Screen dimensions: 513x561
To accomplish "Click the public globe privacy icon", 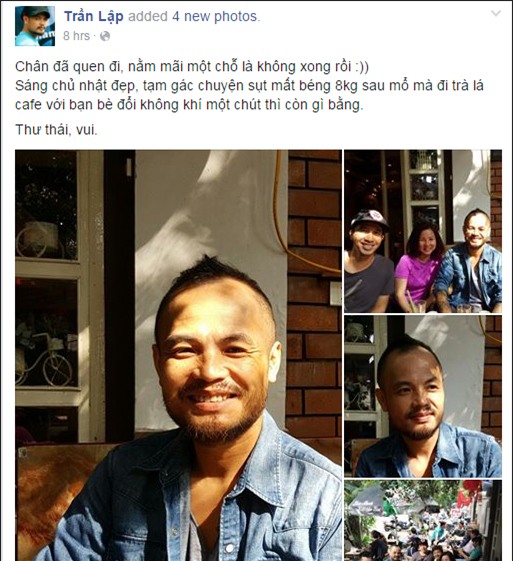I will pos(105,36).
